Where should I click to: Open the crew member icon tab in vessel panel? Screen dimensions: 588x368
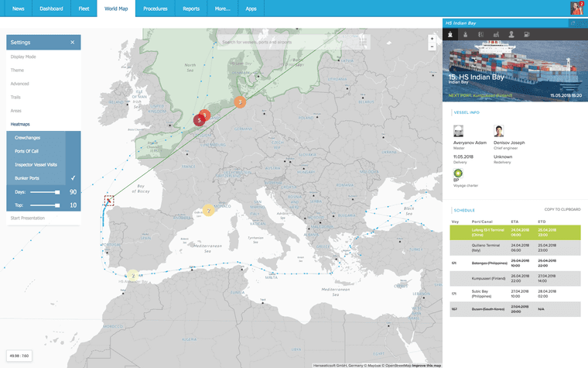pyautogui.click(x=466, y=35)
